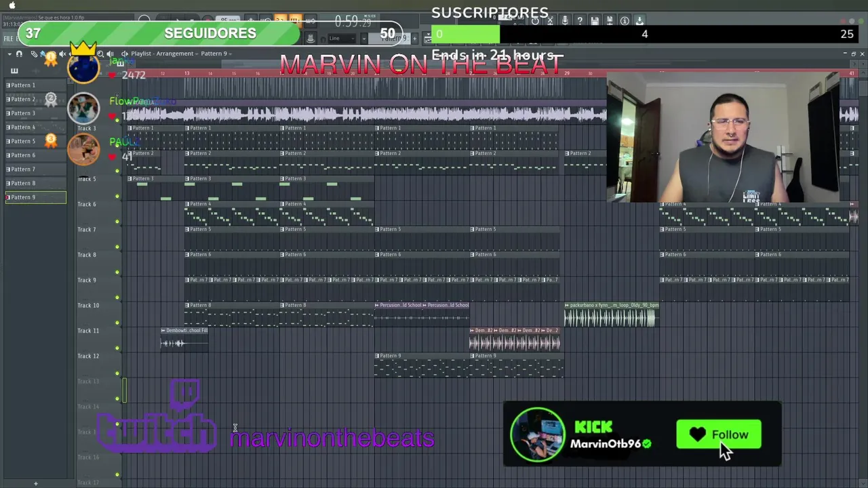Open the Line snap dropdown
868x488 pixels.
point(342,38)
